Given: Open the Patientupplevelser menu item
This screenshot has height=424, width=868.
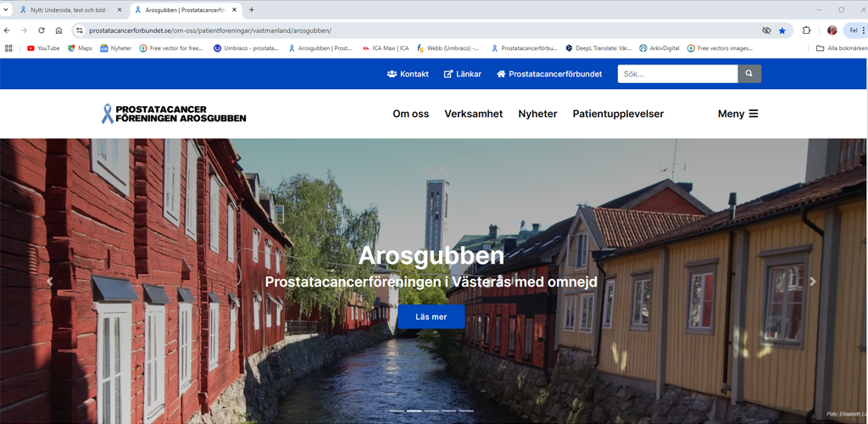Looking at the screenshot, I should click(x=618, y=114).
